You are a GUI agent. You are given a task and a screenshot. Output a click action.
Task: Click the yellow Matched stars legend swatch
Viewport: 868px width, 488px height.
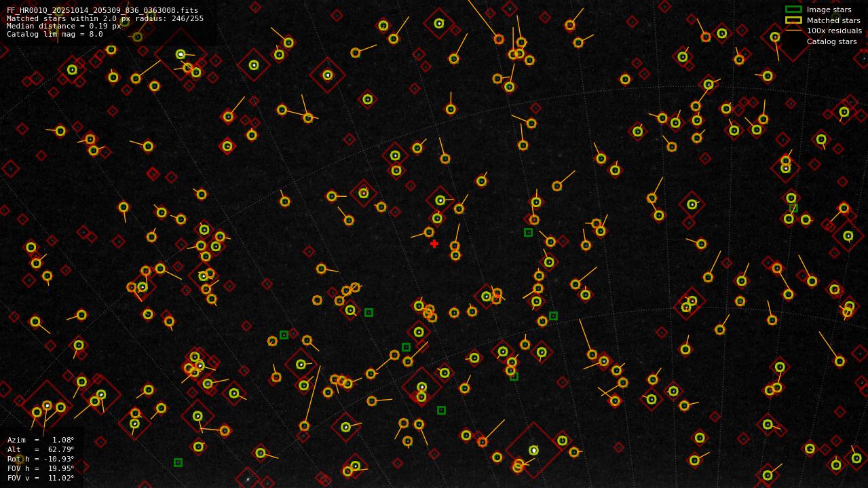click(x=793, y=20)
